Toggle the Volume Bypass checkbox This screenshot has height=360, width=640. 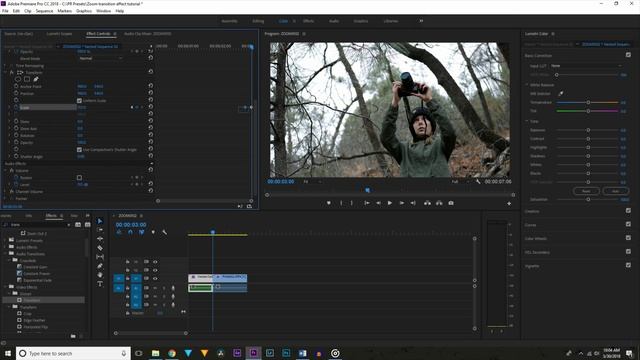tap(79, 178)
